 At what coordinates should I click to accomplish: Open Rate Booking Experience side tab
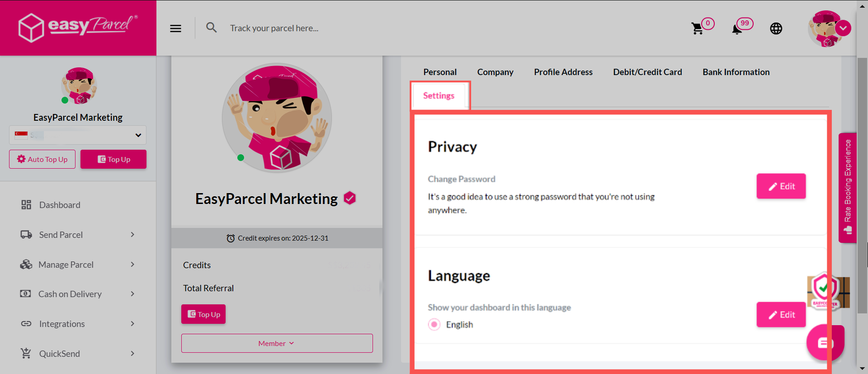click(847, 188)
